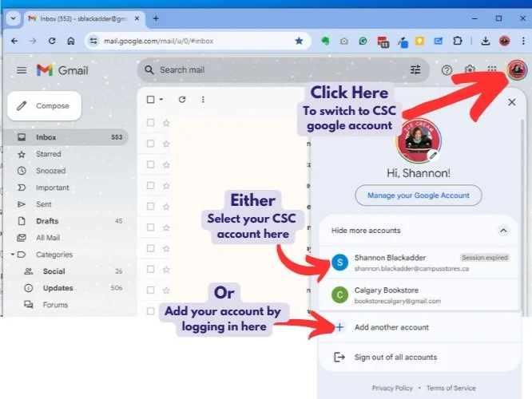
Task: Click Manage your Google Account
Action: [419, 196]
